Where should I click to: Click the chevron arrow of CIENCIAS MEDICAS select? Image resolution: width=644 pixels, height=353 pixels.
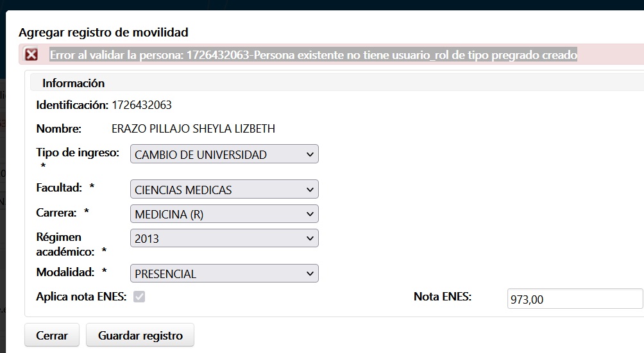pyautogui.click(x=310, y=190)
